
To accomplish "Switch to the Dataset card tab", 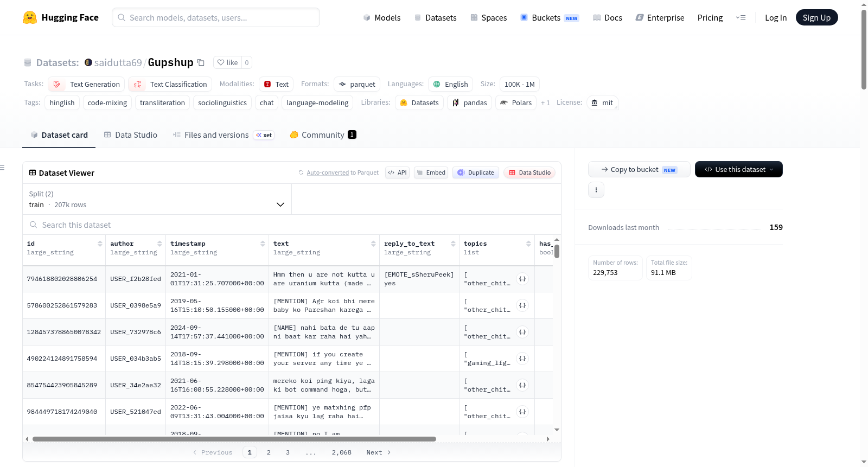I will [59, 135].
